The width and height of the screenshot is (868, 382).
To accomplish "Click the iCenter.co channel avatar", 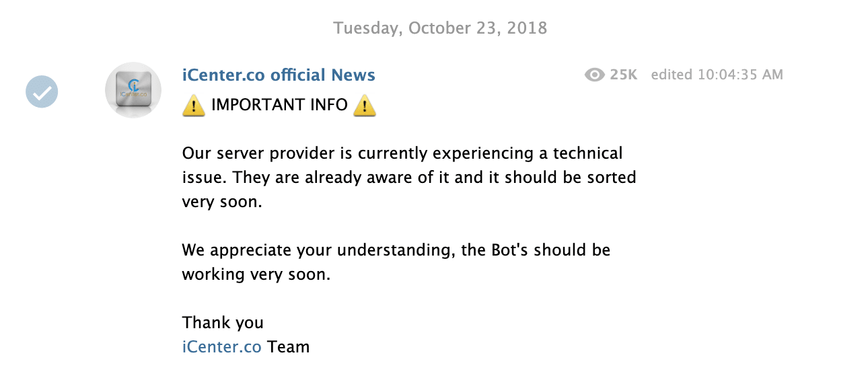I will pyautogui.click(x=133, y=90).
